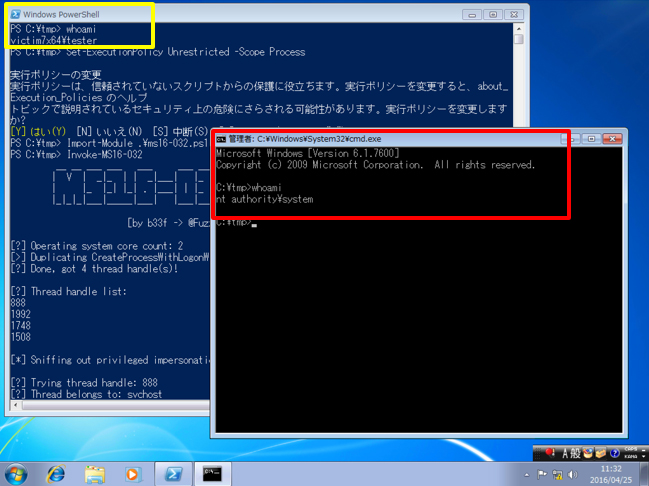Minimize the language bar with dash button
Image resolution: width=649 pixels, height=486 pixels.
click(644, 449)
